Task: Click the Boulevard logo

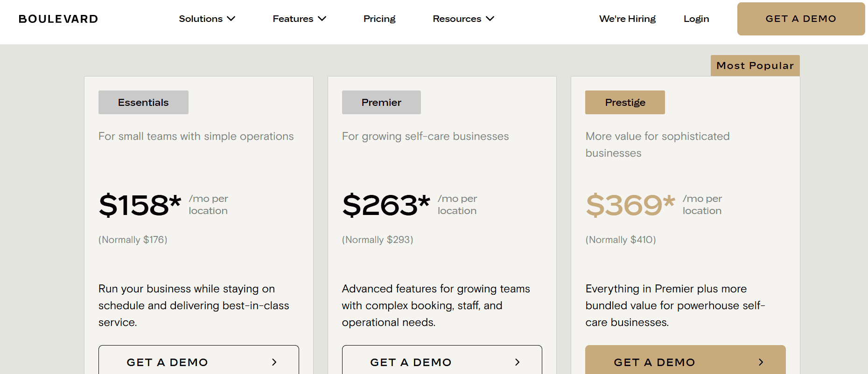Action: [58, 19]
